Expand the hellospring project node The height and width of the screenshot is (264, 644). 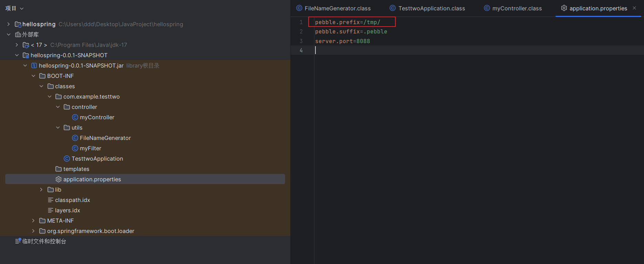(x=9, y=24)
